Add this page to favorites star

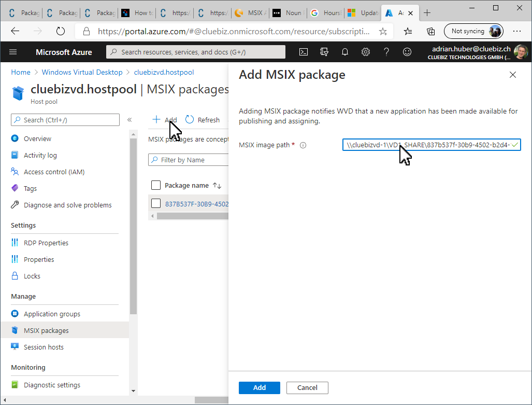[x=383, y=32]
